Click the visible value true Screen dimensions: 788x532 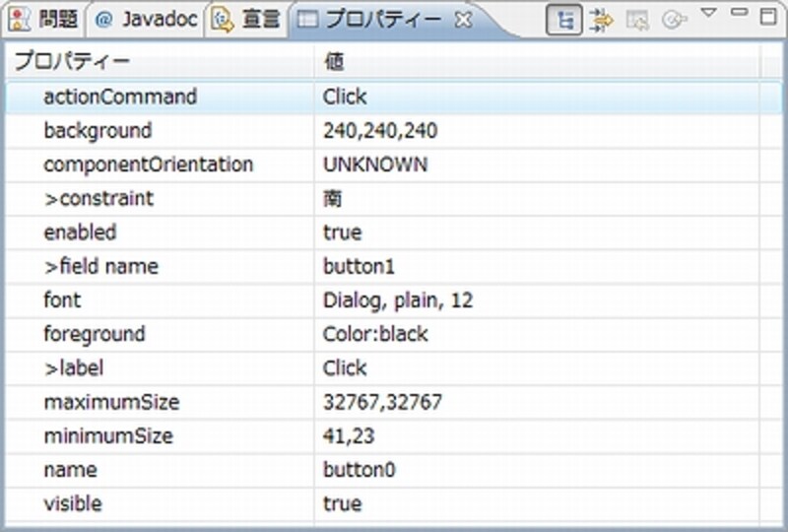343,503
